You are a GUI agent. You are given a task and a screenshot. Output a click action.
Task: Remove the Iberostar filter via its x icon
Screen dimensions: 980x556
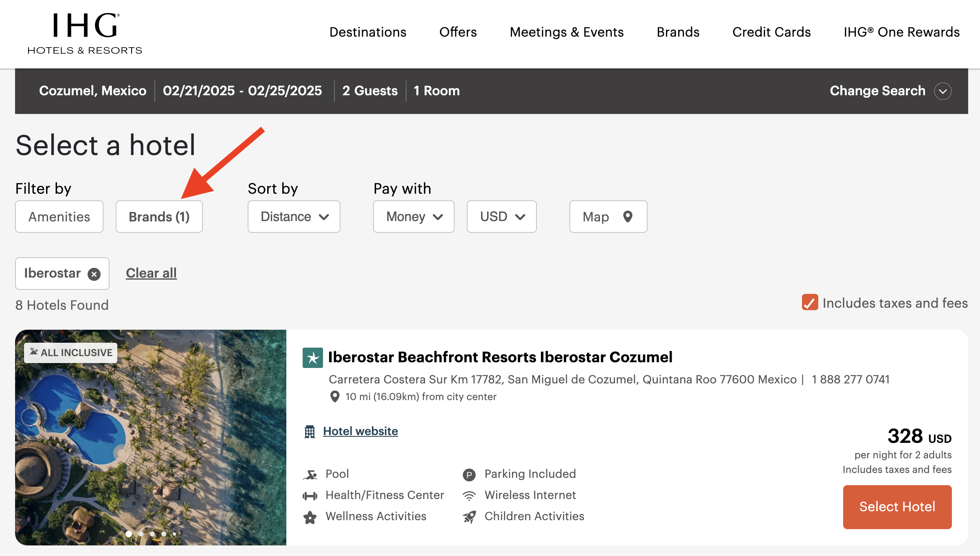(94, 274)
